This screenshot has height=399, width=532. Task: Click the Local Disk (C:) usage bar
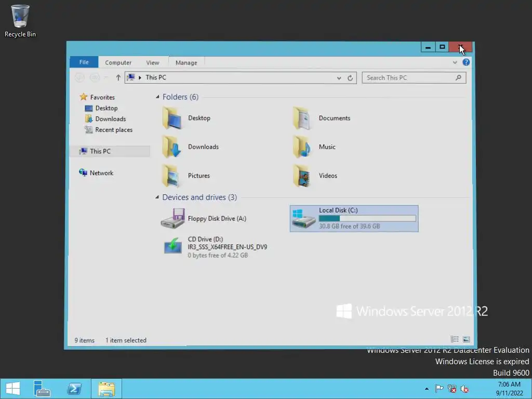click(367, 218)
